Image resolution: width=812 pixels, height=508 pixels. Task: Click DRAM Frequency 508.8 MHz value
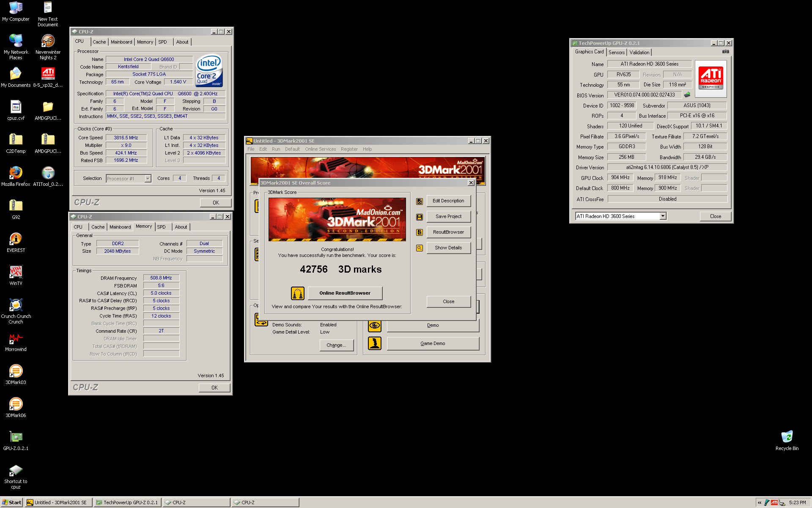tap(161, 278)
